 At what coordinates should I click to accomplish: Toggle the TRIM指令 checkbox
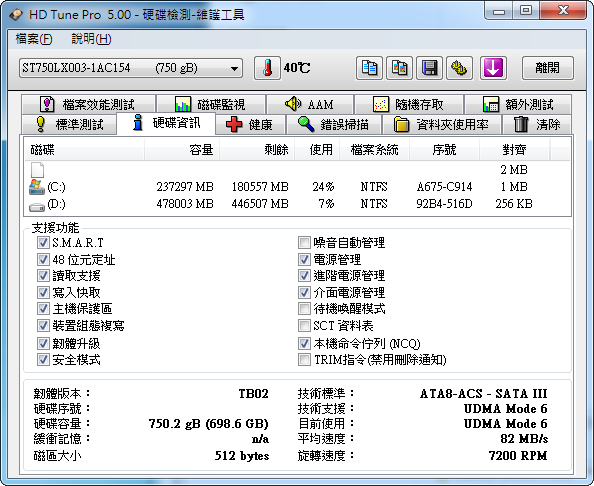tap(304, 359)
